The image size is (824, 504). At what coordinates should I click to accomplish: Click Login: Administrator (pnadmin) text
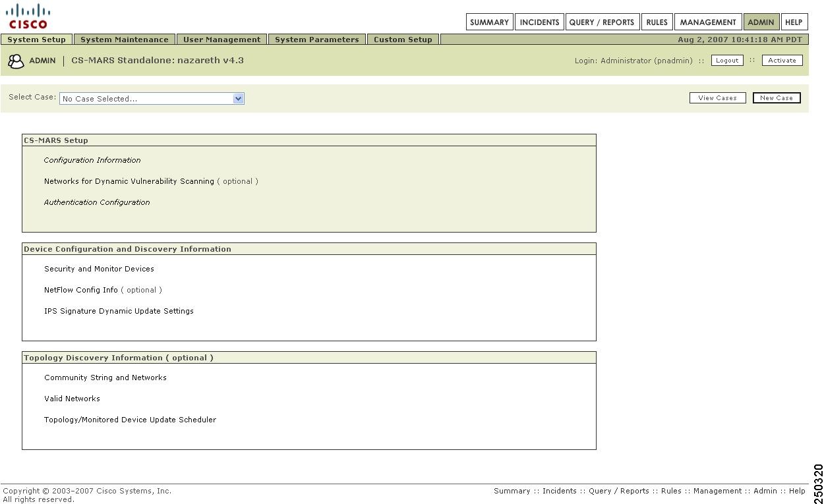point(633,61)
